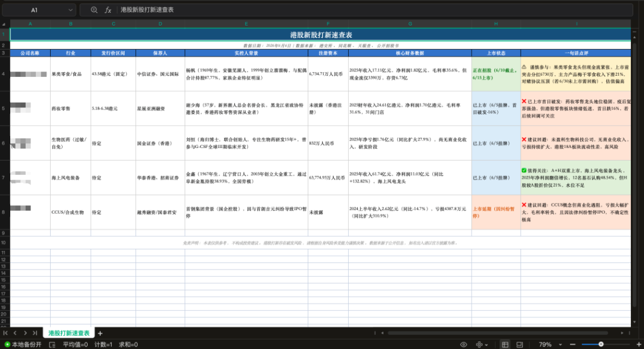Select row 8 header

point(4,212)
